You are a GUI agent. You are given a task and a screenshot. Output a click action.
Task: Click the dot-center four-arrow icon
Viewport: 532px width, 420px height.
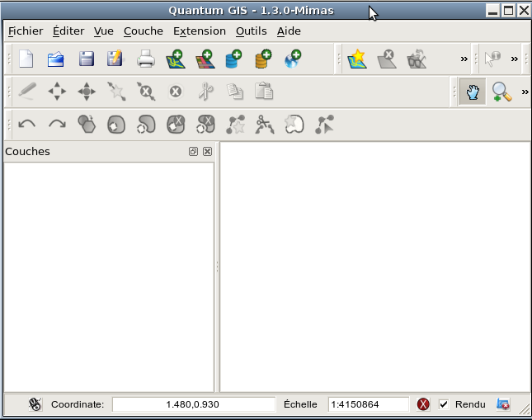coord(87,92)
